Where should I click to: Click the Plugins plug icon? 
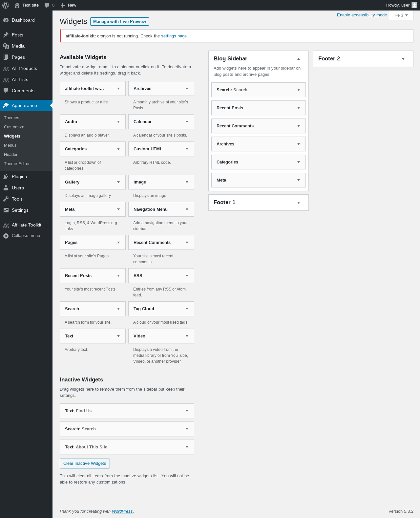[x=6, y=177]
